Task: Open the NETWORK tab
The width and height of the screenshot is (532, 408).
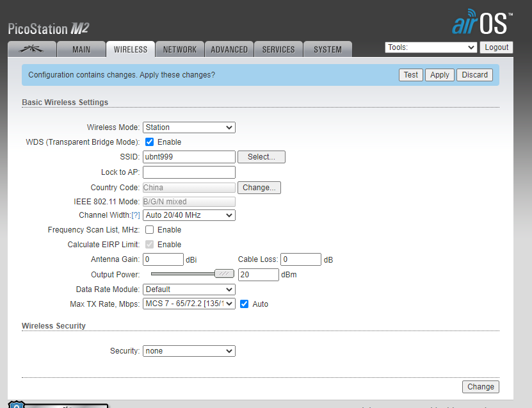Action: (180, 49)
